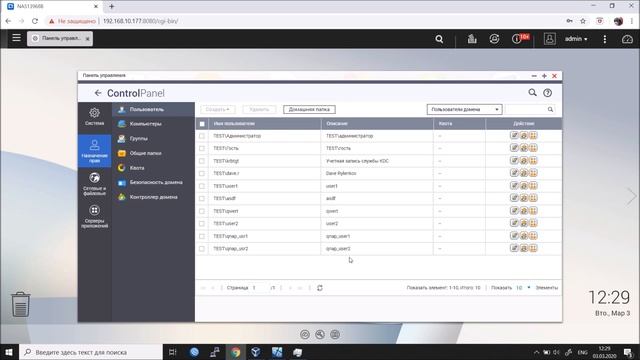640x360 pixels.
Task: Click the QTS desktop search magnifier
Action: tap(439, 39)
